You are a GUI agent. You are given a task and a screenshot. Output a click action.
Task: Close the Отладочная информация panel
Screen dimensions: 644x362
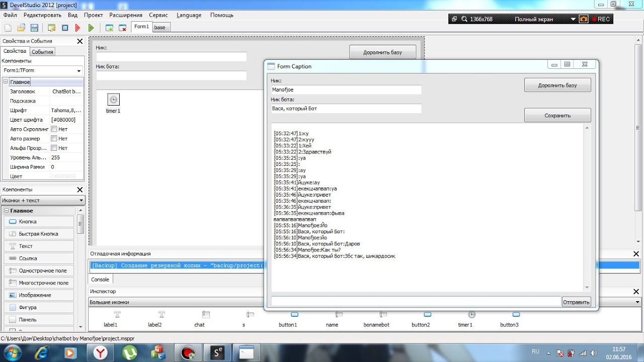point(636,254)
